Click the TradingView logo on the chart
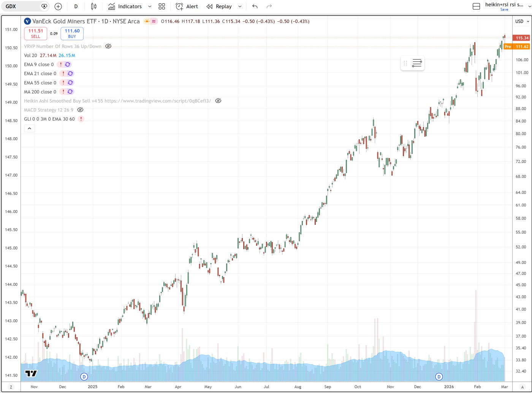Viewport: 532px width, 393px height. [31, 373]
